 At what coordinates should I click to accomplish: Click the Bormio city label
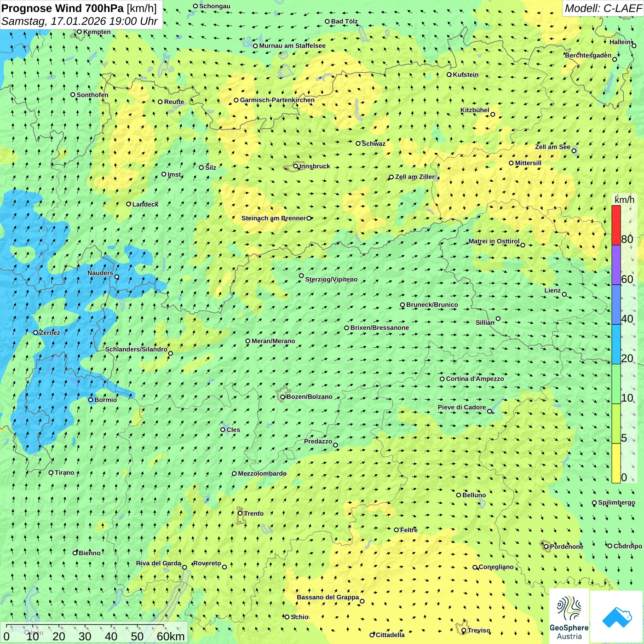(x=105, y=400)
